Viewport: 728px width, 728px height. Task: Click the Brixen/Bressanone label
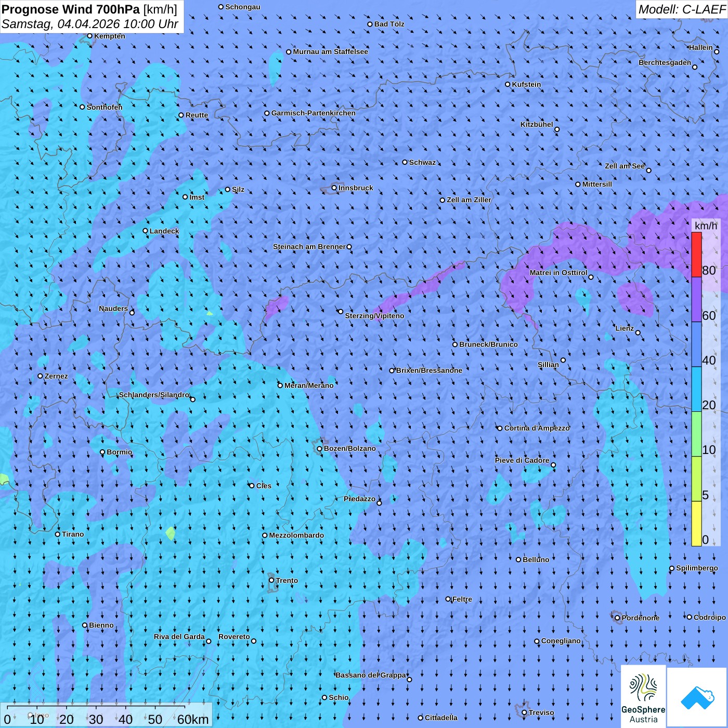tap(429, 370)
